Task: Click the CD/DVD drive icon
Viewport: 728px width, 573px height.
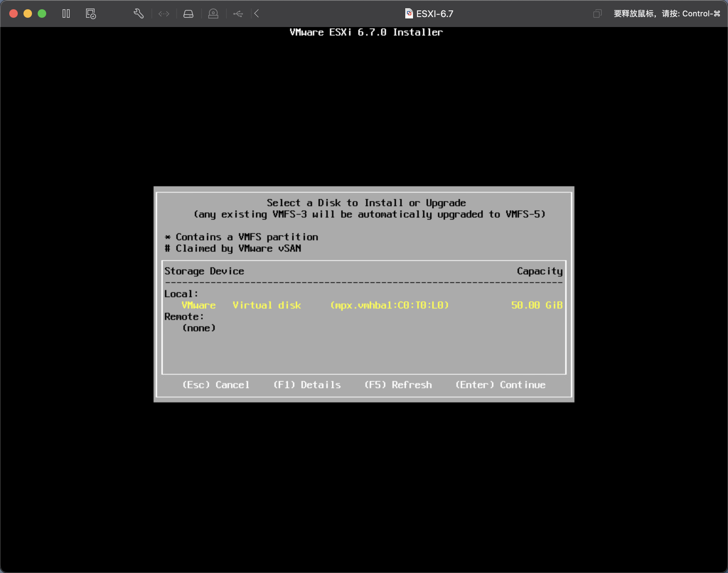Action: 213,14
